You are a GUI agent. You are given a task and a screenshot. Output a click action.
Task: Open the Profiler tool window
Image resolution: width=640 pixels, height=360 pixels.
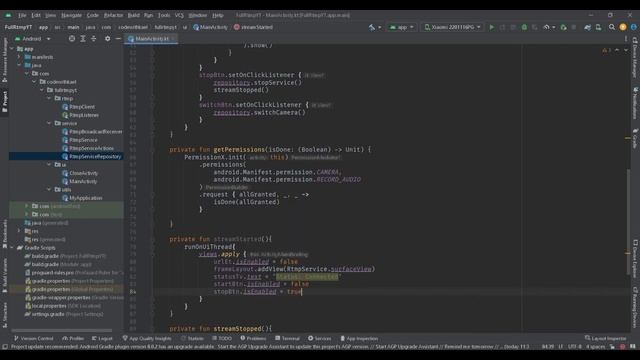pyautogui.click(x=73, y=338)
